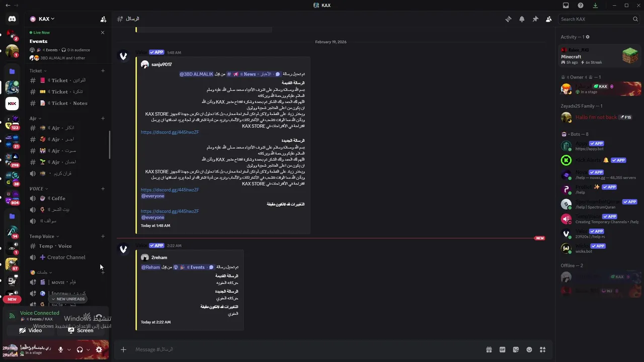Focus the message input box
644x362 pixels.
[307, 349]
